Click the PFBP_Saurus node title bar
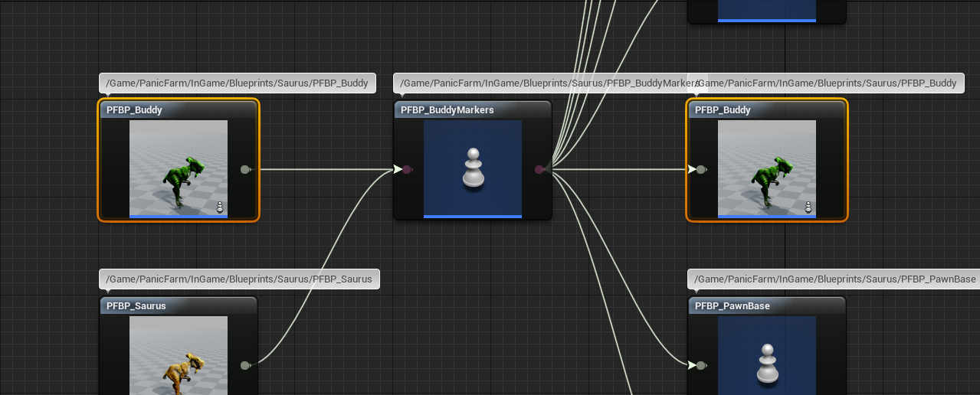 tap(179, 306)
